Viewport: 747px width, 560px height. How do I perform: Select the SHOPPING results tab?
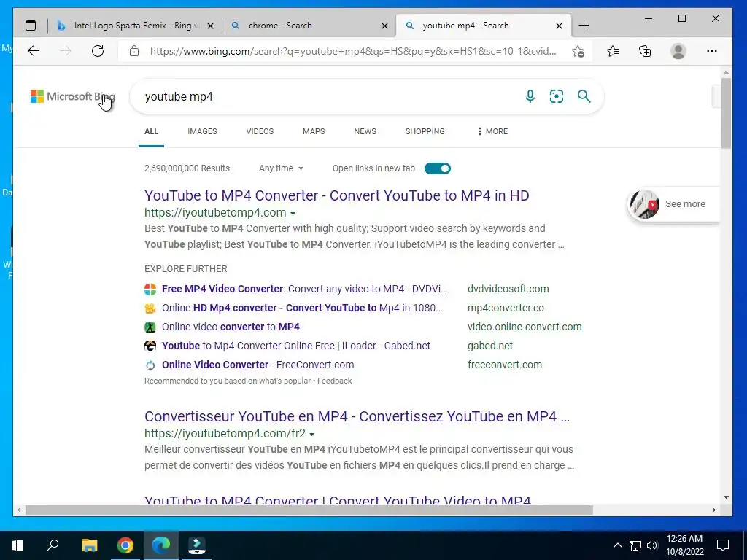tap(425, 131)
